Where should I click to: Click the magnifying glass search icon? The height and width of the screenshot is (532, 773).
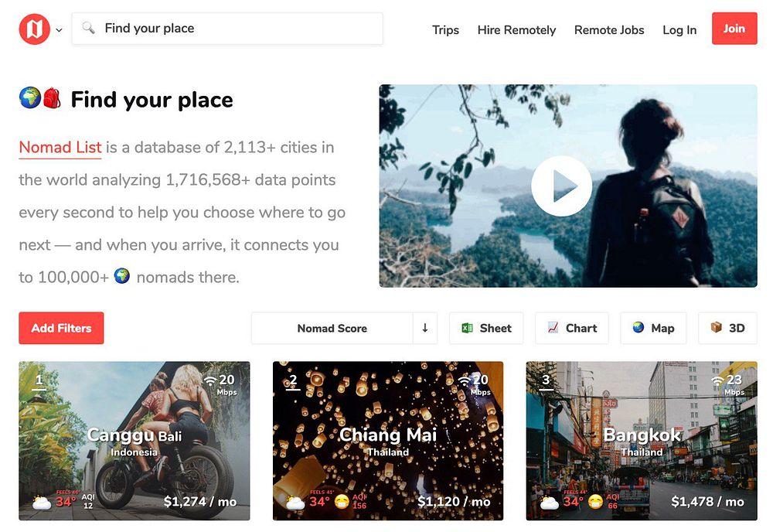89,28
